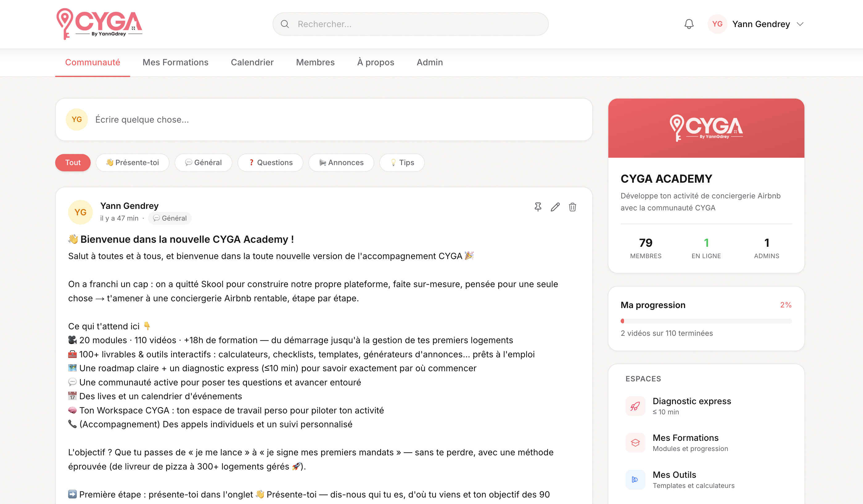Open Mes Formations in Espaces
This screenshot has height=504, width=863.
(706, 443)
